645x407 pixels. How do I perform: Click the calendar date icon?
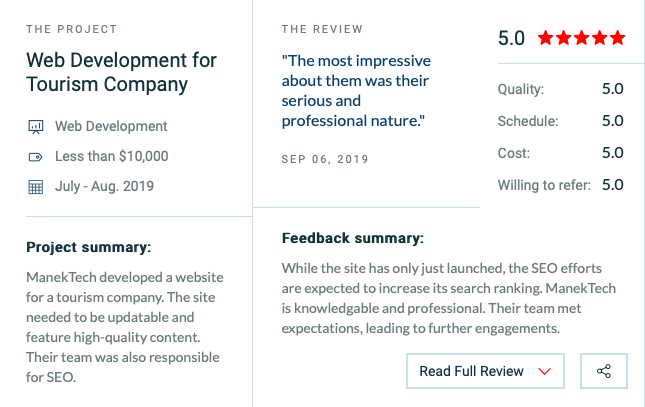(x=35, y=187)
